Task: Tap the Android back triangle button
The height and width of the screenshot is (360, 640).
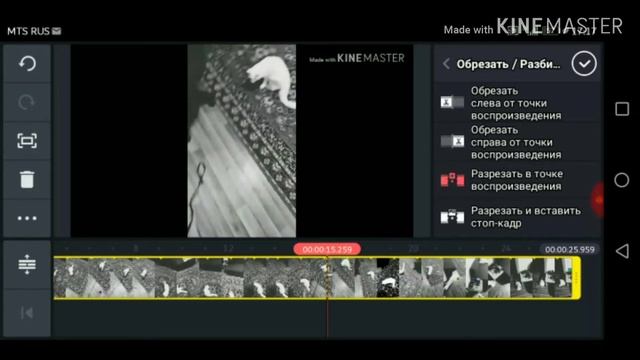Action: tap(622, 251)
